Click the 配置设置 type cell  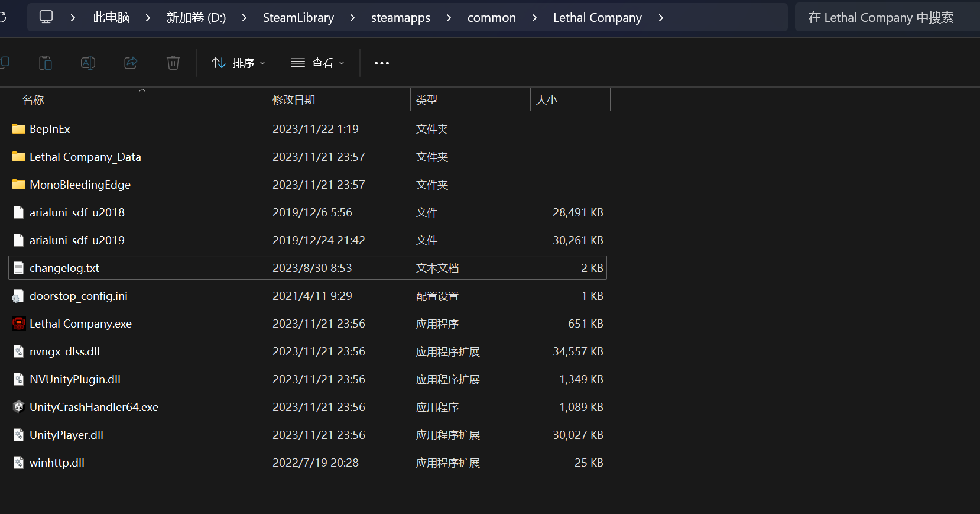coord(437,296)
